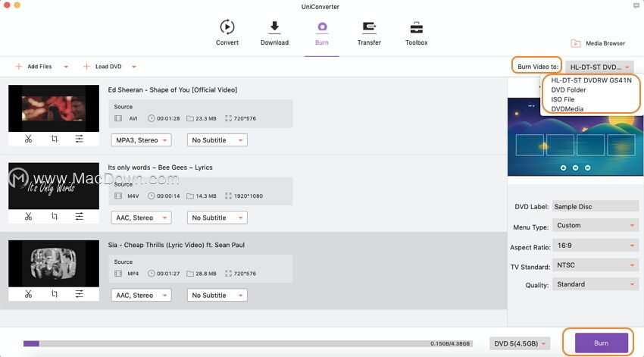The image size is (644, 357).
Task: Open the Transfer section icon
Action: (369, 27)
